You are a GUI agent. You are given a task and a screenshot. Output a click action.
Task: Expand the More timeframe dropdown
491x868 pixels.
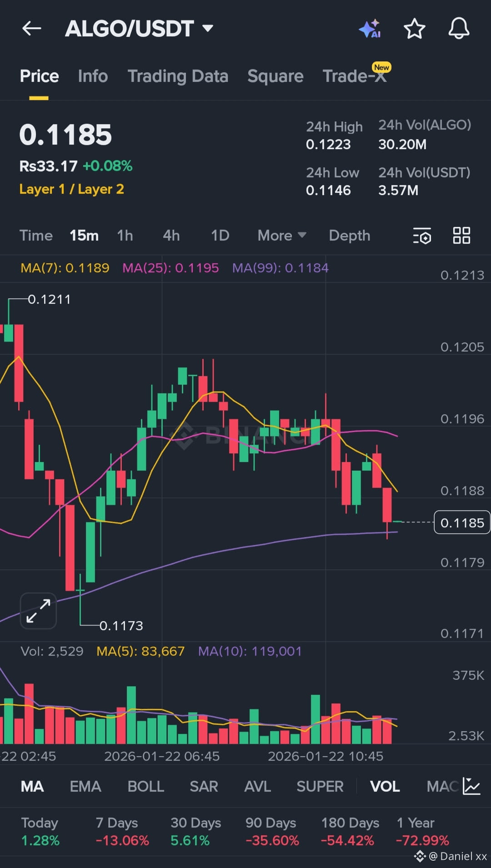281,236
